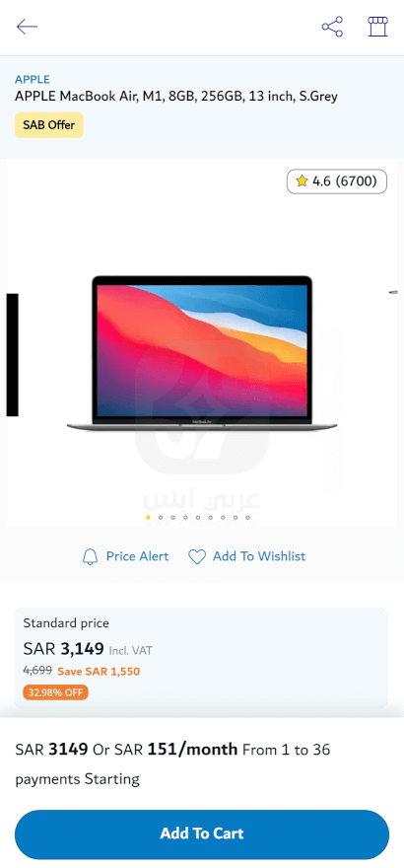This screenshot has width=404, height=868.
Task: Tap the yellow rating star
Action: click(x=302, y=181)
